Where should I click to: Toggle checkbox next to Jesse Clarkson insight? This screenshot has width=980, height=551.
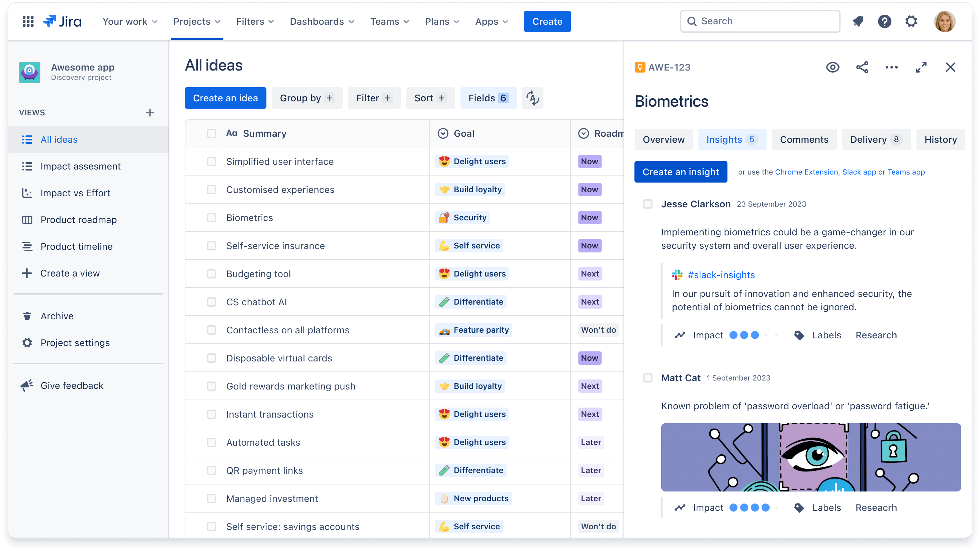tap(647, 204)
